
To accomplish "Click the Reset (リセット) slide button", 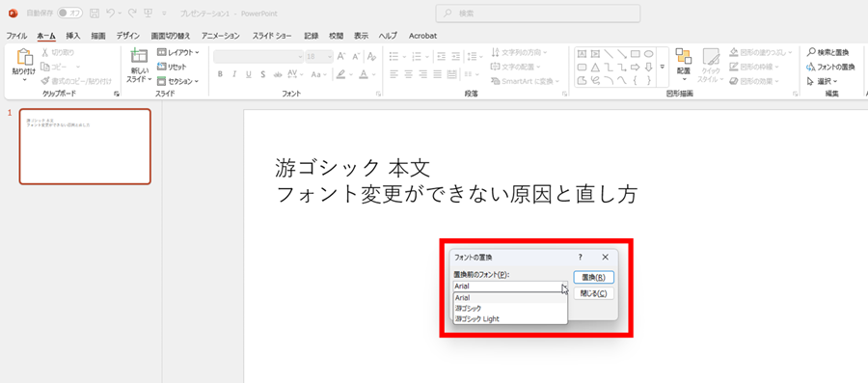I will pyautogui.click(x=173, y=67).
